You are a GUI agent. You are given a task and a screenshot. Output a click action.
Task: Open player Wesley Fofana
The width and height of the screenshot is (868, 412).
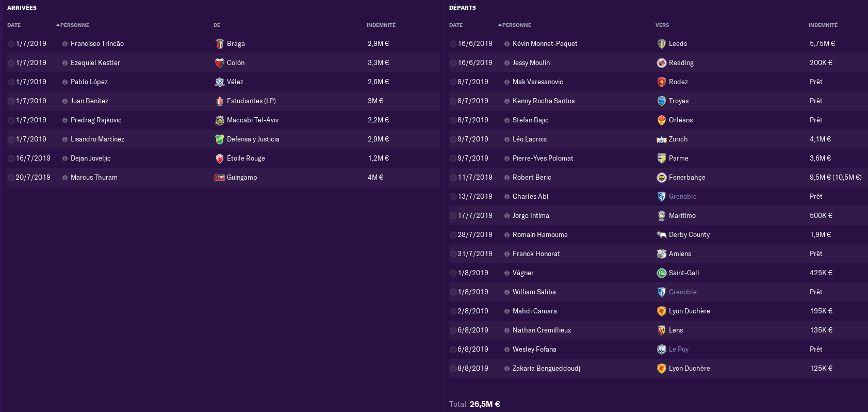click(534, 350)
